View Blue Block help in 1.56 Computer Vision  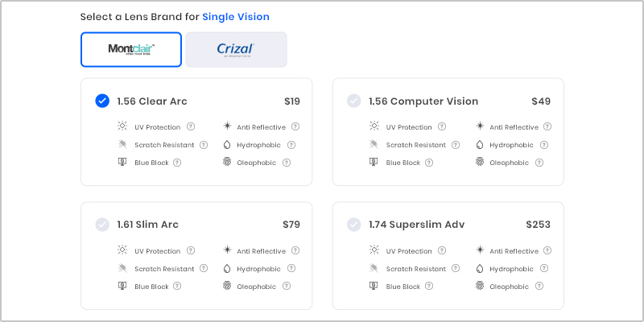click(x=429, y=163)
